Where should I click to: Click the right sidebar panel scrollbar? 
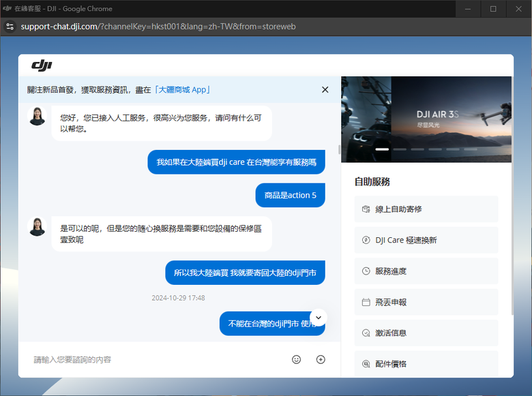point(512,196)
